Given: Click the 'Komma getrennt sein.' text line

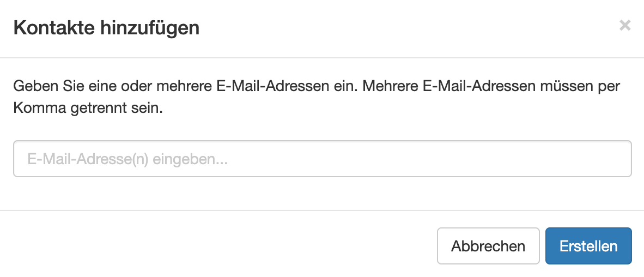Looking at the screenshot, I should (88, 108).
